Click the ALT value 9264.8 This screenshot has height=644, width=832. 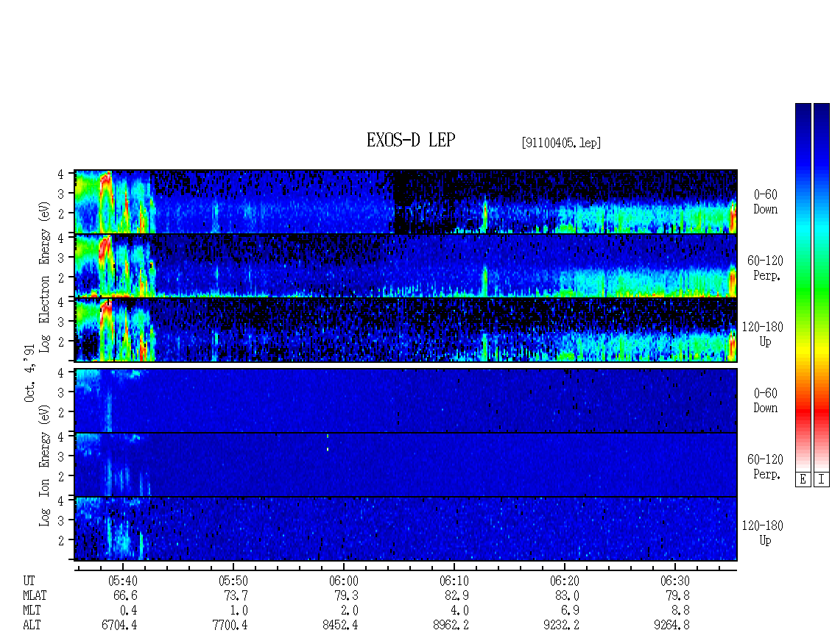pos(671,626)
